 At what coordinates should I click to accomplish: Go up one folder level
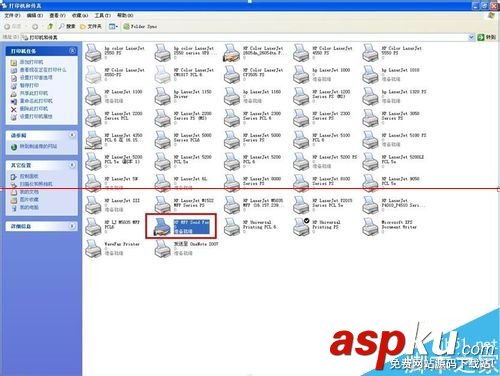[x=50, y=26]
